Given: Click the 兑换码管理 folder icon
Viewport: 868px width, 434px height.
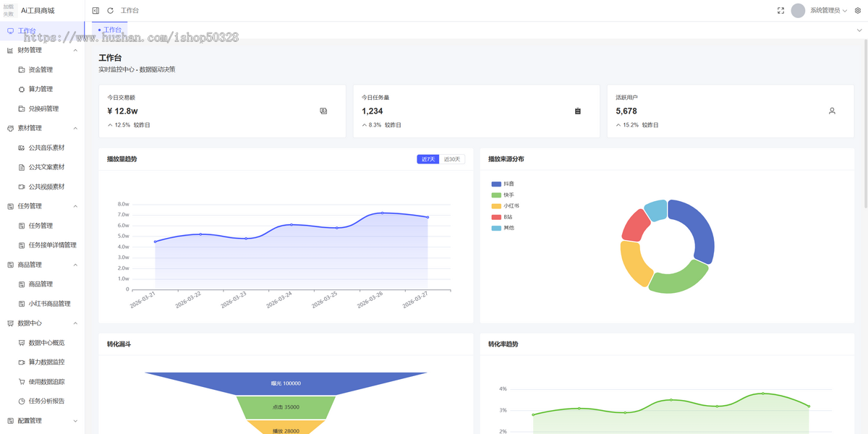Looking at the screenshot, I should (x=22, y=109).
